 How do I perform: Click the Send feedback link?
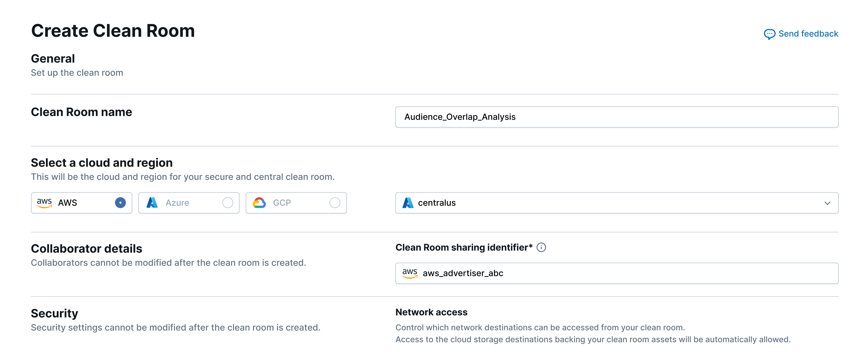(x=808, y=34)
